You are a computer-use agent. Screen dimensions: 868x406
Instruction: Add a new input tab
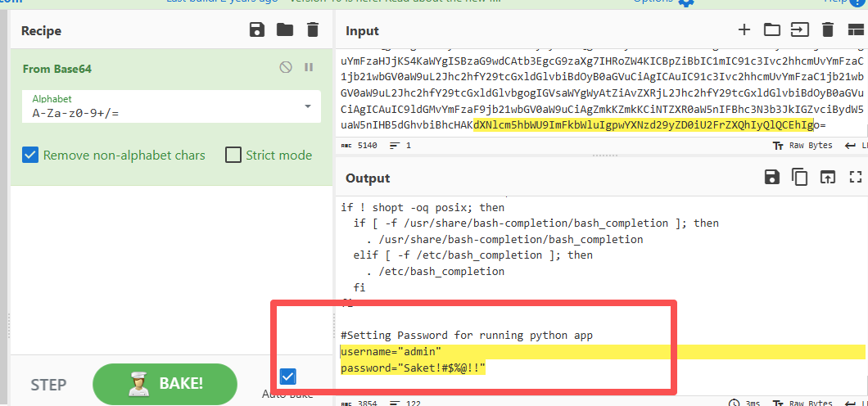(x=744, y=30)
